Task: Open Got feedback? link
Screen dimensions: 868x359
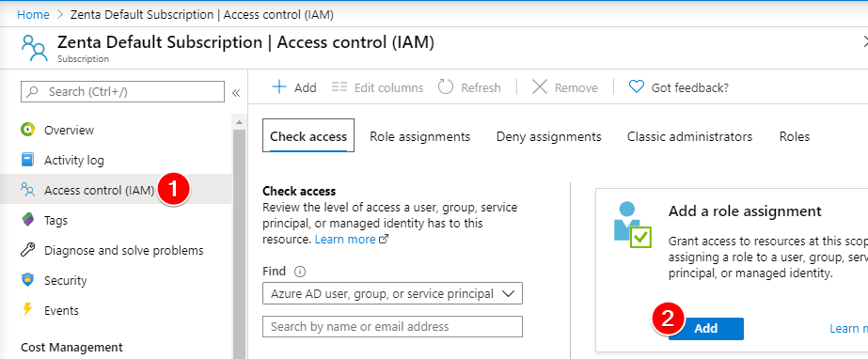Action: (x=689, y=87)
